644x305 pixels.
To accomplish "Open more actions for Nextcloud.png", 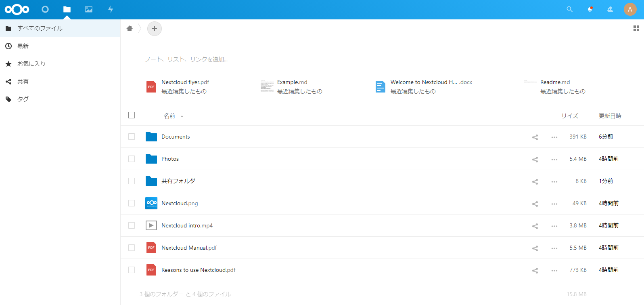I will click(554, 204).
